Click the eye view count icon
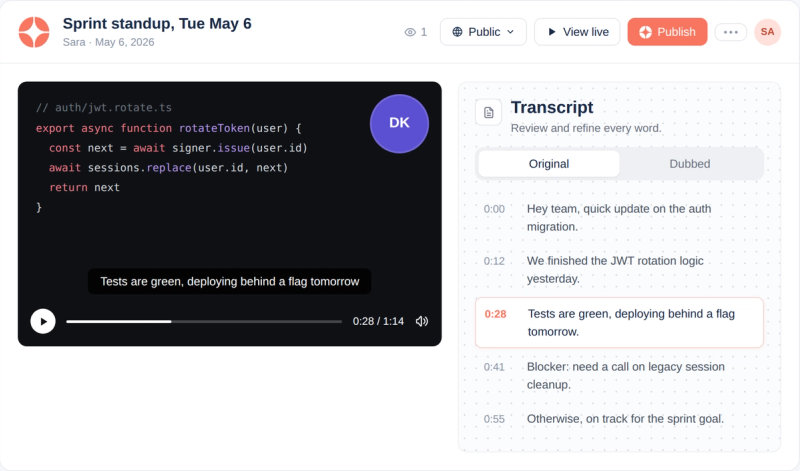 [410, 32]
